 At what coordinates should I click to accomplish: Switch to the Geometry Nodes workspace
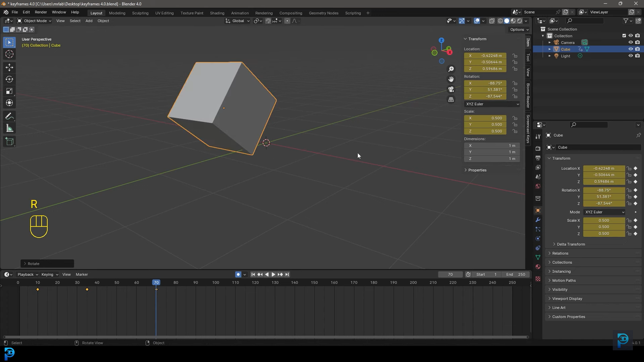click(324, 13)
